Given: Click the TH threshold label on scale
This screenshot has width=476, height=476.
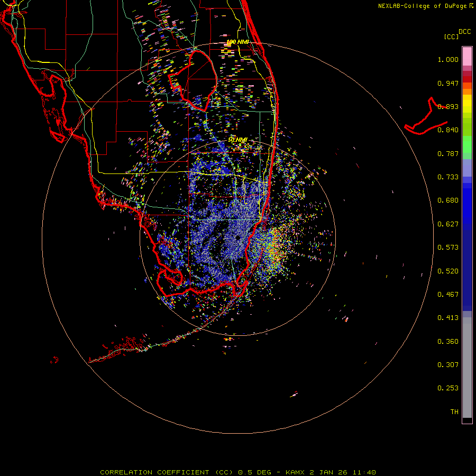Looking at the screenshot, I should pyautogui.click(x=454, y=412).
